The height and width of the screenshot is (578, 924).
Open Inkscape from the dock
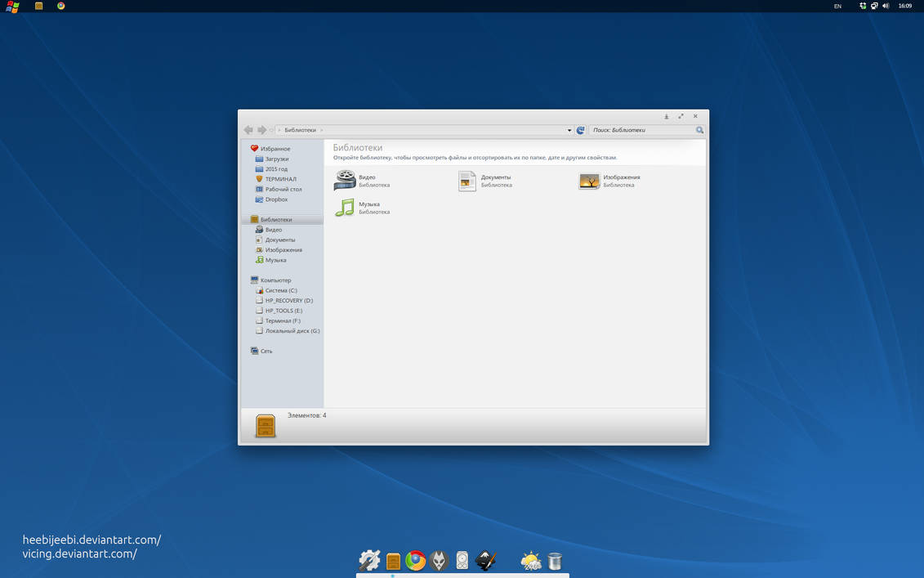tap(486, 561)
